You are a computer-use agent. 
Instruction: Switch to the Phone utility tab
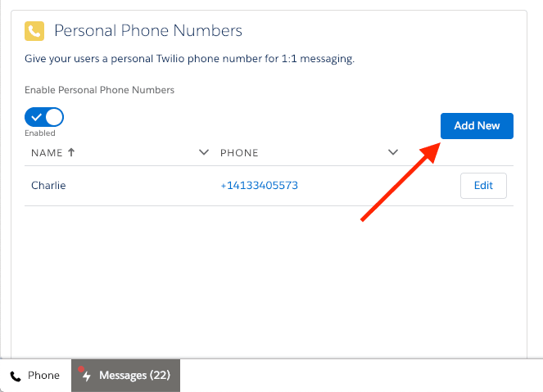(x=35, y=376)
